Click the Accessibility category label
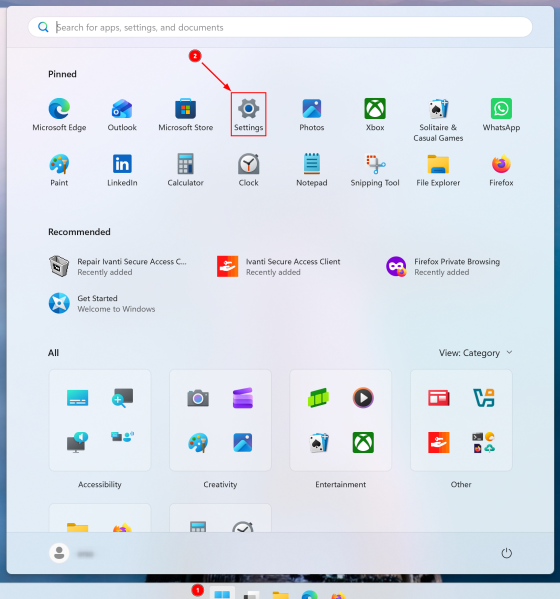Screen dimensions: 560x599 [x=100, y=484]
